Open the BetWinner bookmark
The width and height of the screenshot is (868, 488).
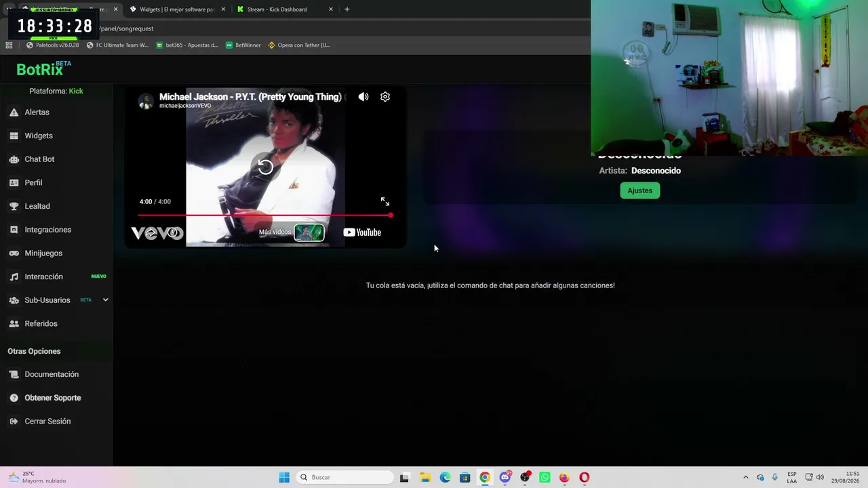pyautogui.click(x=243, y=45)
